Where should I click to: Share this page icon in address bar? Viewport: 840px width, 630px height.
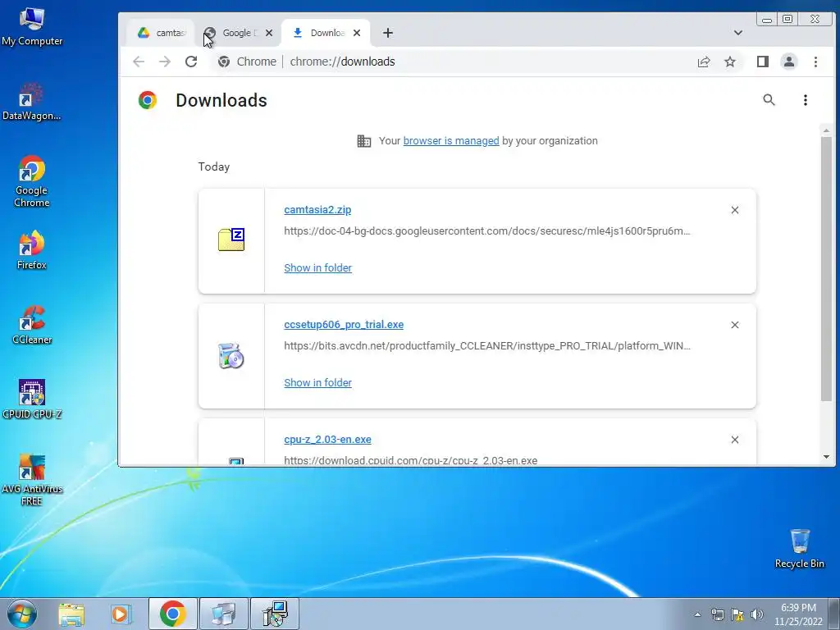(704, 62)
